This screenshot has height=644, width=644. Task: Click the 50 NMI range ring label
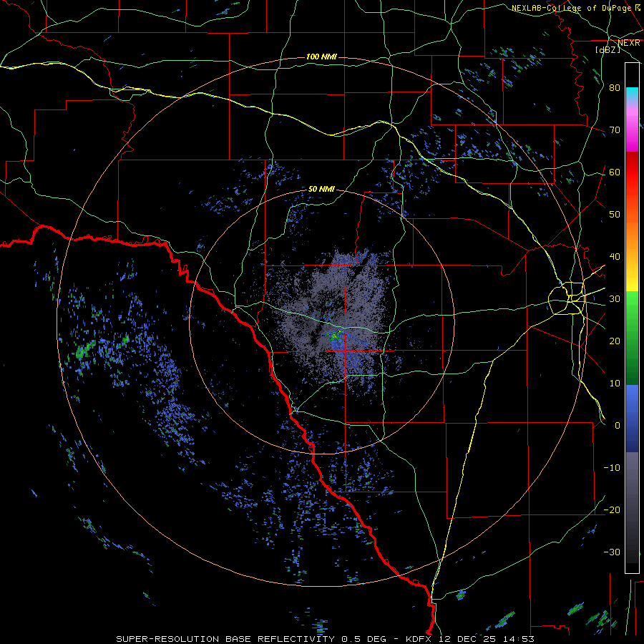point(321,190)
